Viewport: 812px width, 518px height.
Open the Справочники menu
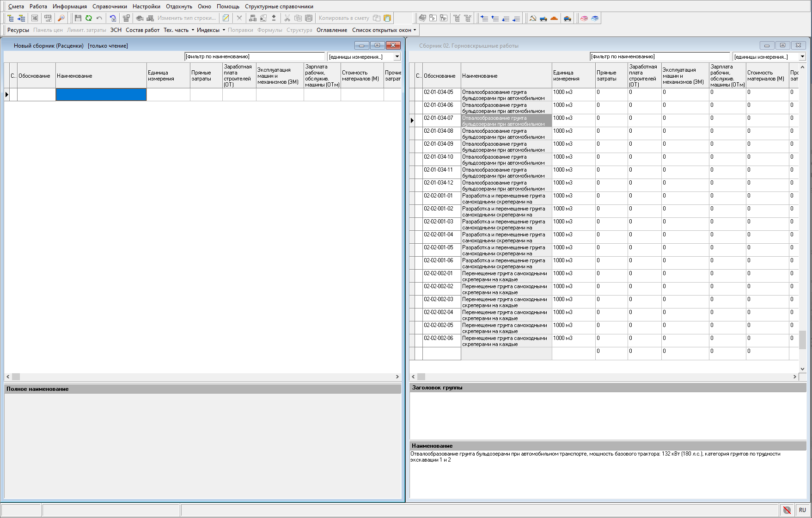(x=110, y=6)
